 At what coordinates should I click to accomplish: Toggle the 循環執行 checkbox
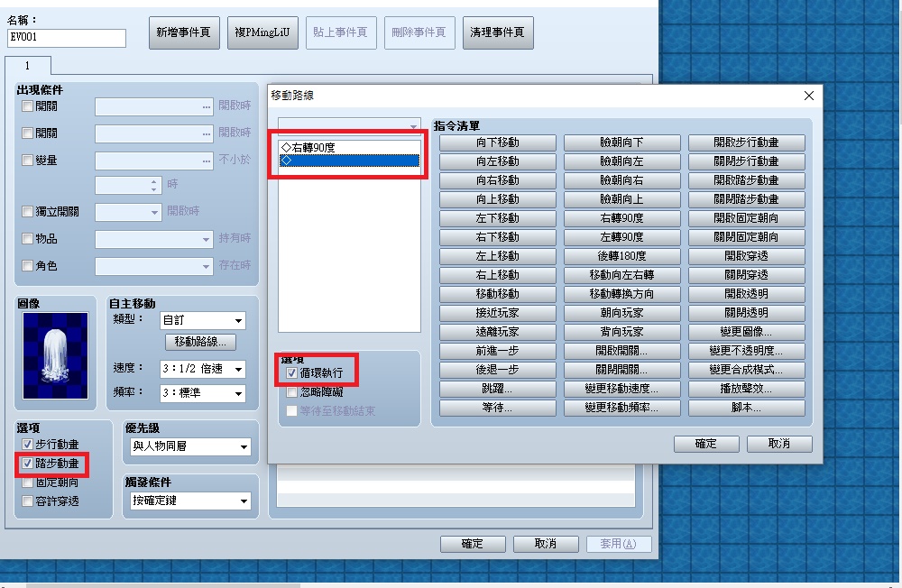[291, 372]
